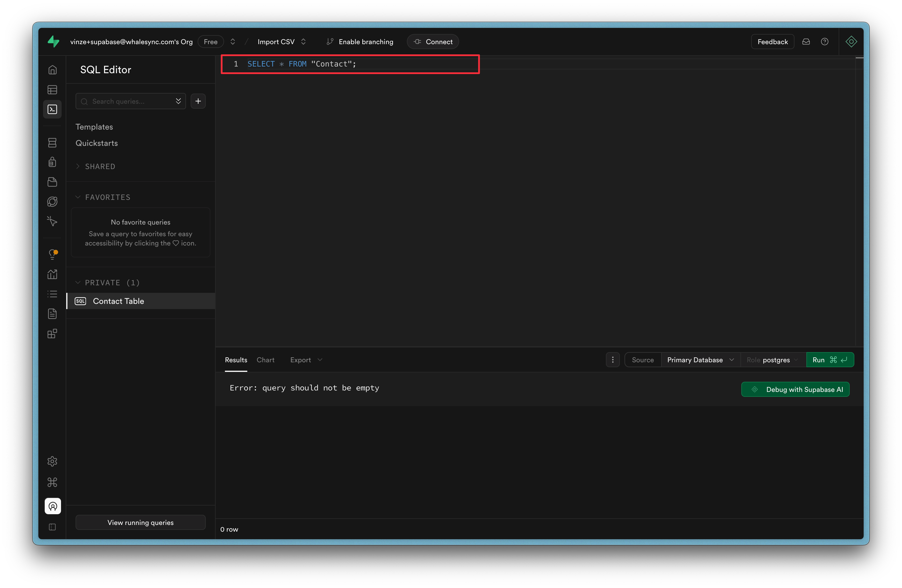Click the "No favorite queries" text
Viewport: 902px width, 588px height.
[x=141, y=223]
